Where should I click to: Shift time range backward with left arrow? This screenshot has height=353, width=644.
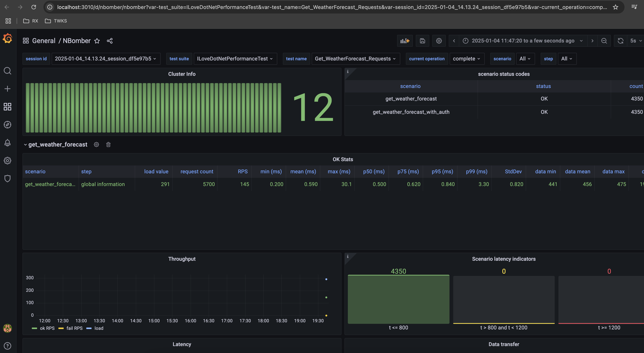pyautogui.click(x=454, y=41)
